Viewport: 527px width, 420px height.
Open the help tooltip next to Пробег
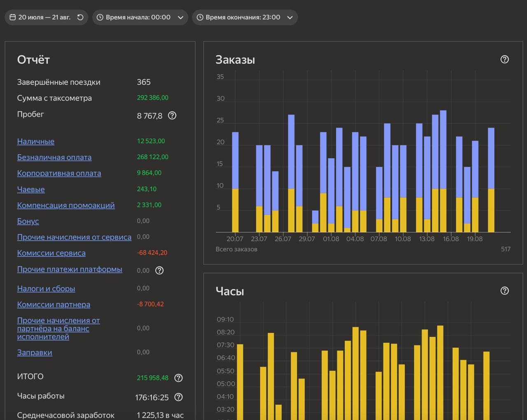(x=172, y=116)
